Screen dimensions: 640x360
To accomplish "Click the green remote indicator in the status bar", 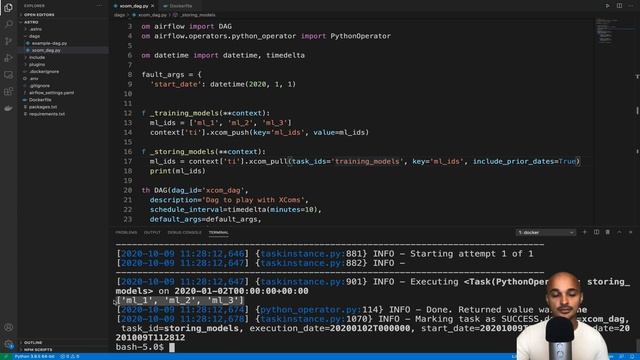I will (x=6, y=357).
